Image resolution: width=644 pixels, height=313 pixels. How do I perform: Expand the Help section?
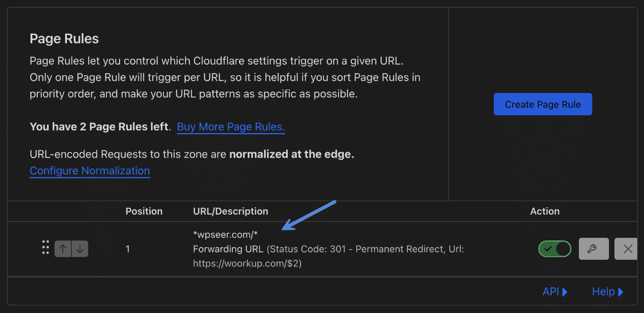[608, 292]
